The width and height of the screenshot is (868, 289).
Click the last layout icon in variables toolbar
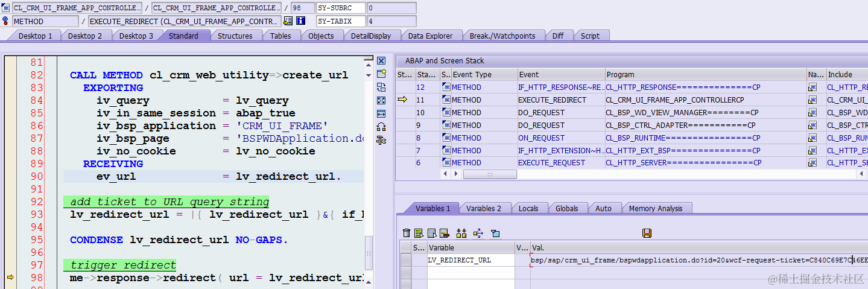[495, 233]
